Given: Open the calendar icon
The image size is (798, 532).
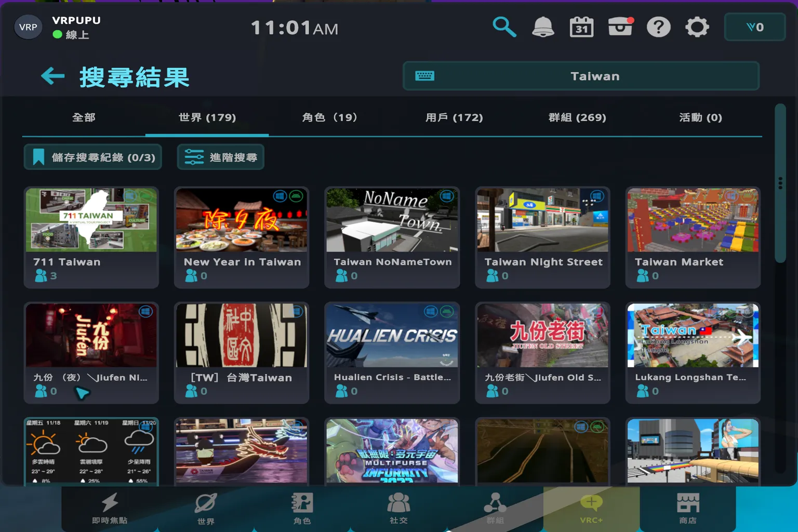Looking at the screenshot, I should [x=581, y=27].
